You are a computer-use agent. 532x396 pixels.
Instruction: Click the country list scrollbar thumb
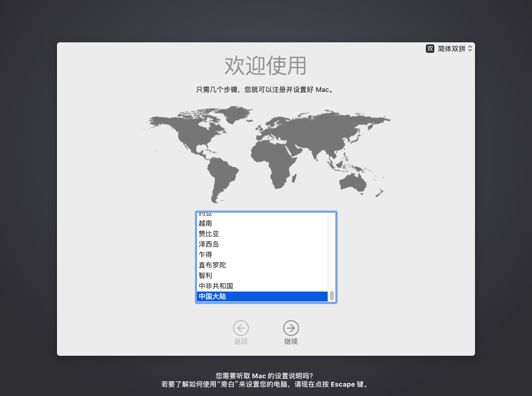(x=331, y=296)
